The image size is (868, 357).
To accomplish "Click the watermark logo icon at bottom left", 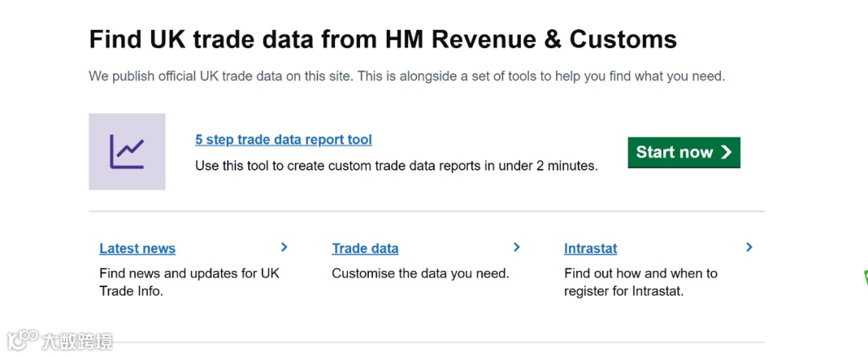I will [x=23, y=340].
